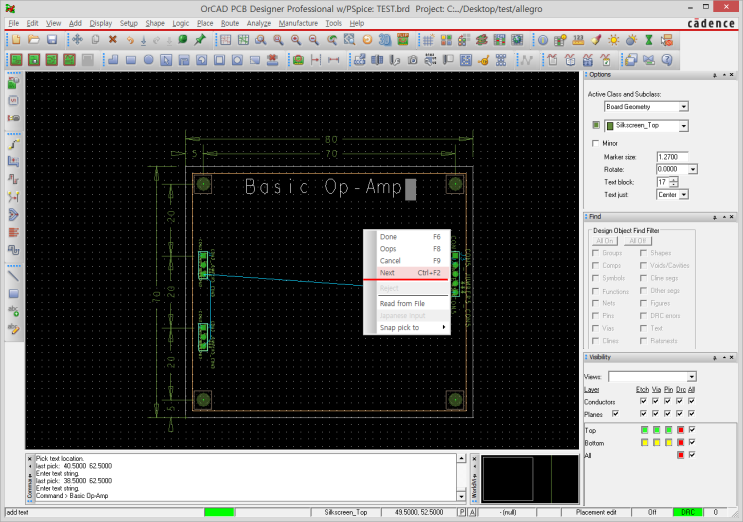Viewport: 743px width, 522px height.
Task: Click the green pushpin icon
Action: 200,40
